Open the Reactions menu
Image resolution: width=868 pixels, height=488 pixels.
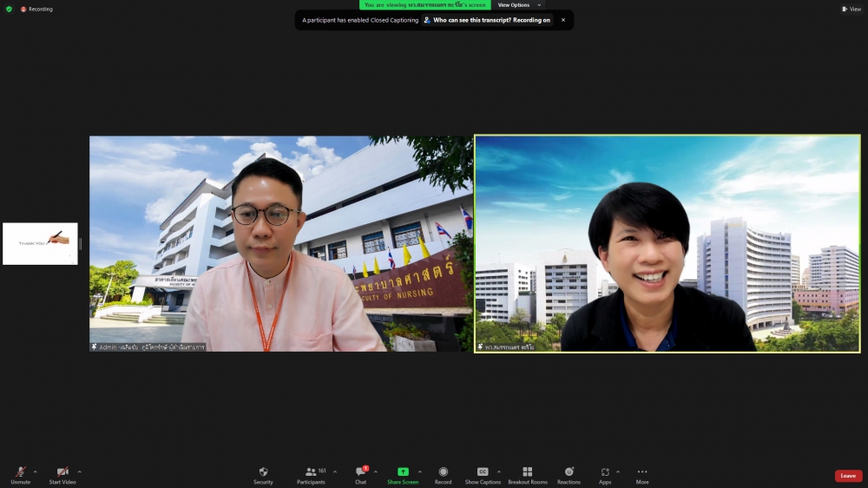(569, 473)
